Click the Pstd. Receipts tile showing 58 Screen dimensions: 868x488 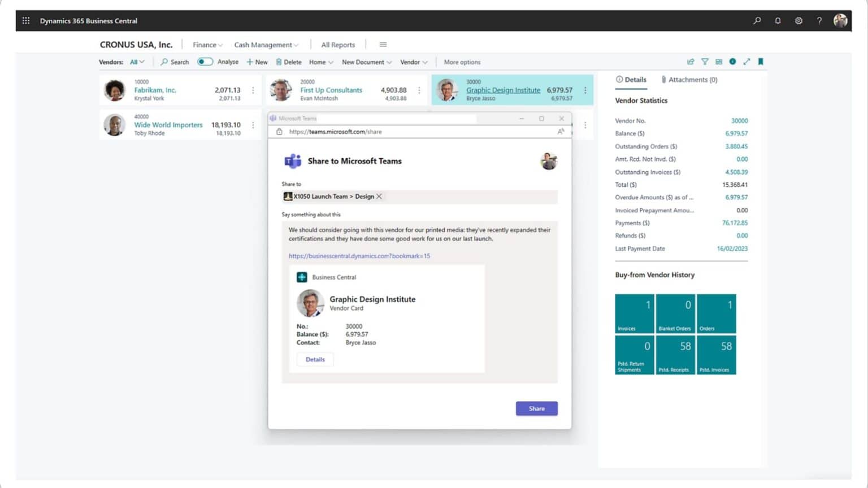(x=675, y=354)
